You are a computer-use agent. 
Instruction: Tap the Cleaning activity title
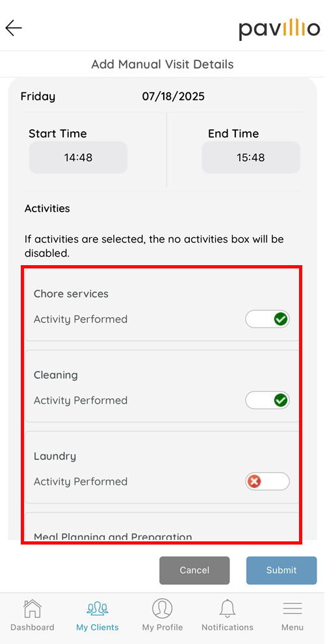(x=55, y=375)
